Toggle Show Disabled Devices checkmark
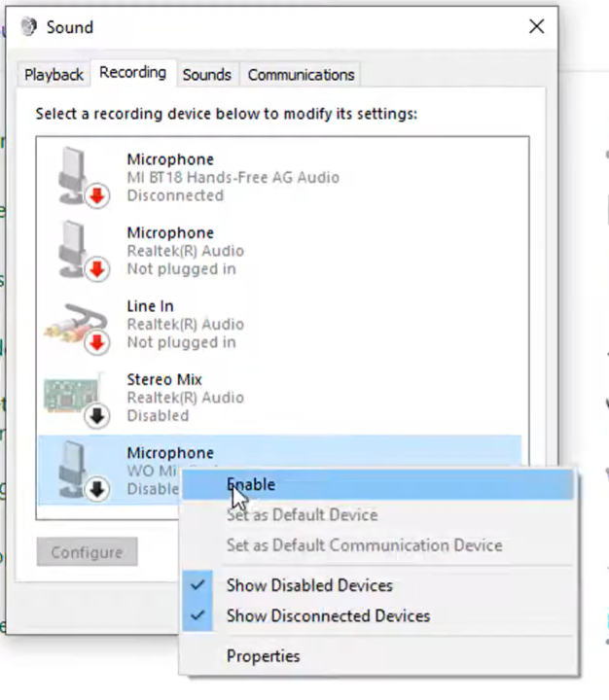Image resolution: width=609 pixels, height=700 pixels. (x=198, y=585)
